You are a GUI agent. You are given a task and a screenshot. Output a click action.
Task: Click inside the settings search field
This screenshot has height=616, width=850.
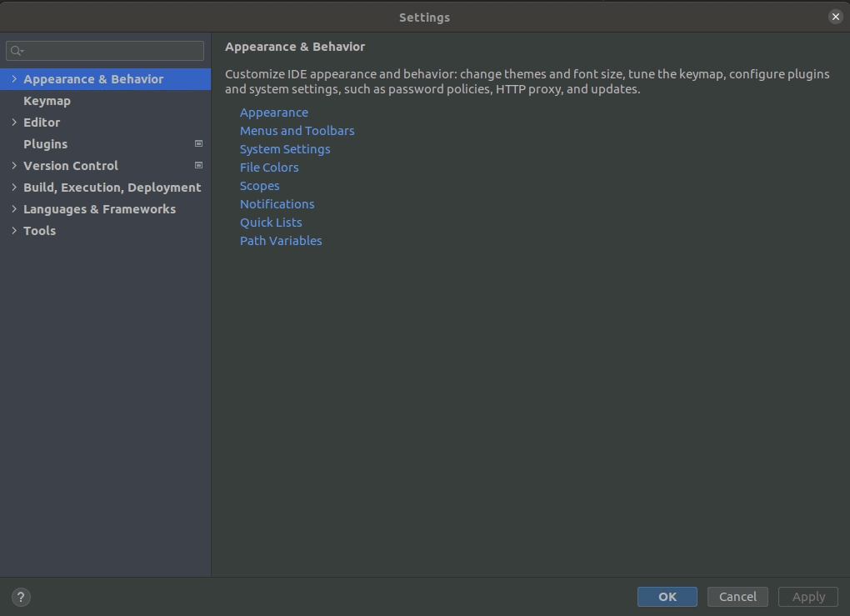pos(104,51)
